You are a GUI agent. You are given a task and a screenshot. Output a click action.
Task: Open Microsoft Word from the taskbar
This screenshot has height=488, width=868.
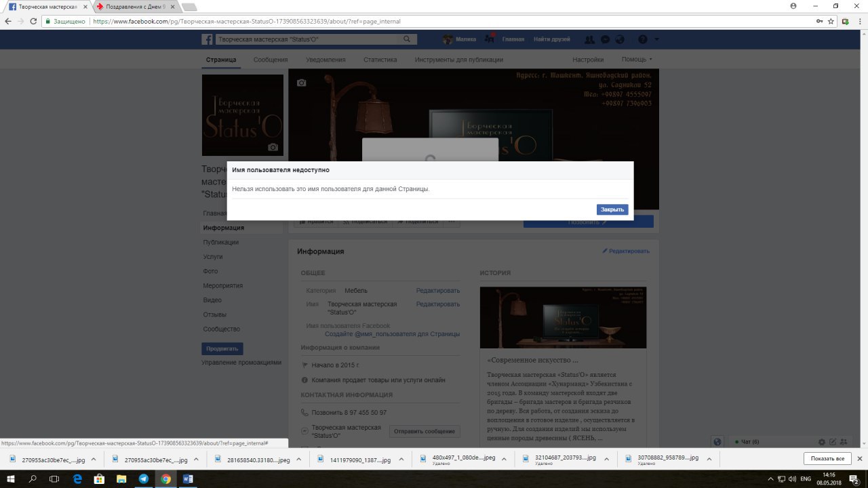188,479
